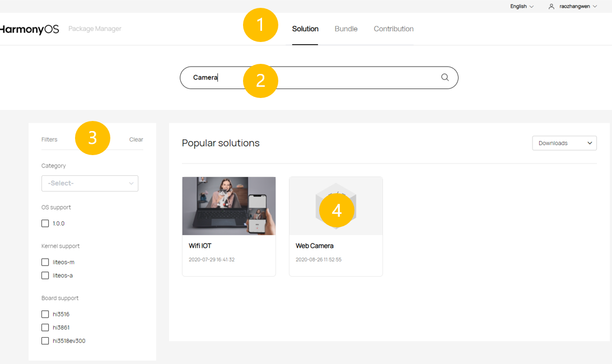Enable the 1.0.0 OS support checkbox
This screenshot has height=364, width=612.
coord(45,223)
